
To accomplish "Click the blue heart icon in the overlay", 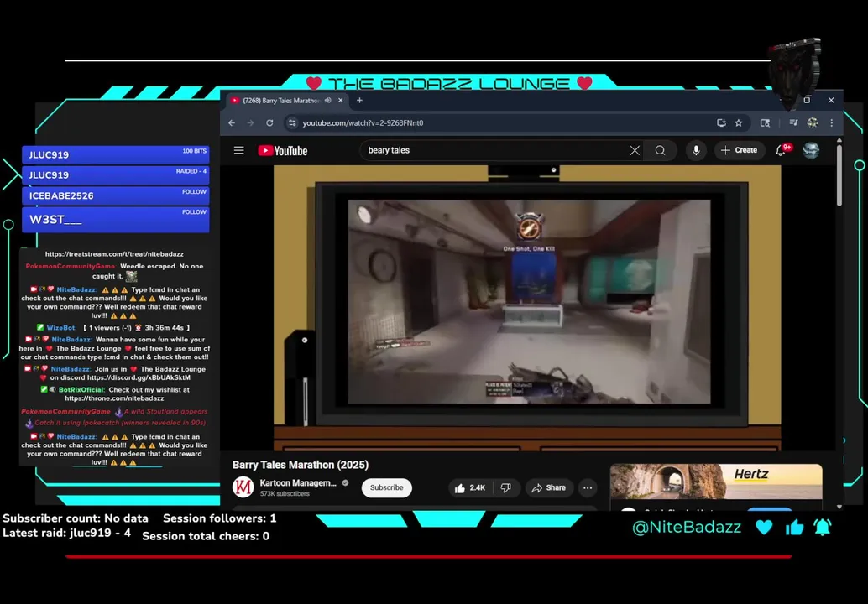I will (x=764, y=527).
